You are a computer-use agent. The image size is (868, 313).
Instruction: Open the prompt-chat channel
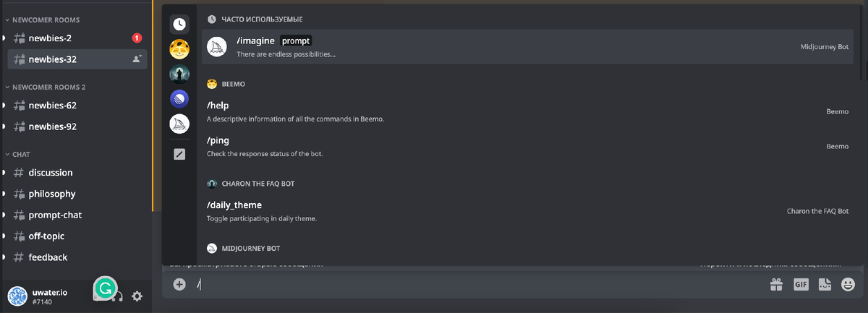[x=54, y=215]
